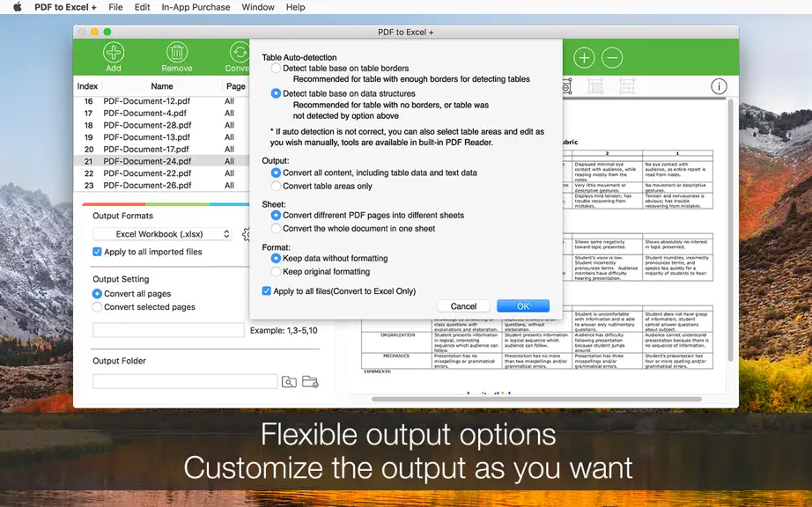Image resolution: width=812 pixels, height=507 pixels.
Task: Choose Convert all content including text data
Action: [276, 173]
